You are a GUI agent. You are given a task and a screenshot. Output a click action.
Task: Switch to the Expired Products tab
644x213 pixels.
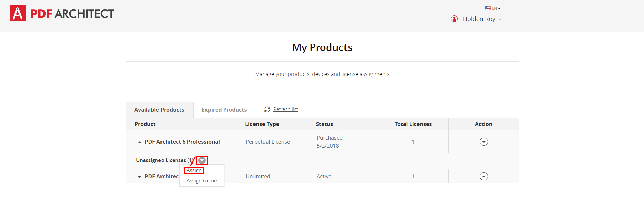[x=224, y=110]
